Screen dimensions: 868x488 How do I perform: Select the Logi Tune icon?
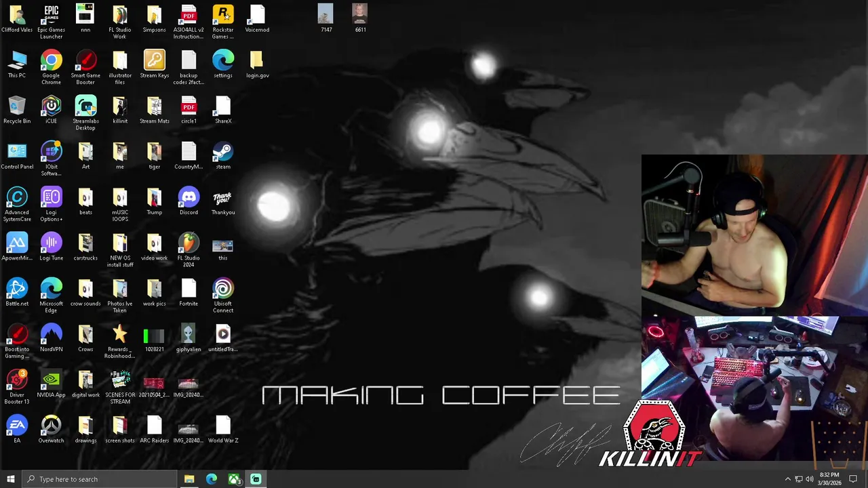[51, 247]
